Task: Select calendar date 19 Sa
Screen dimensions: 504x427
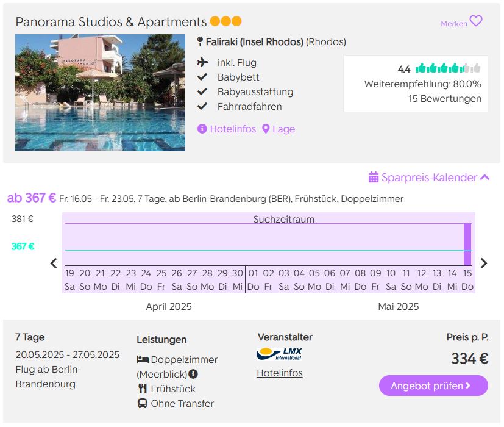Action: click(x=69, y=279)
